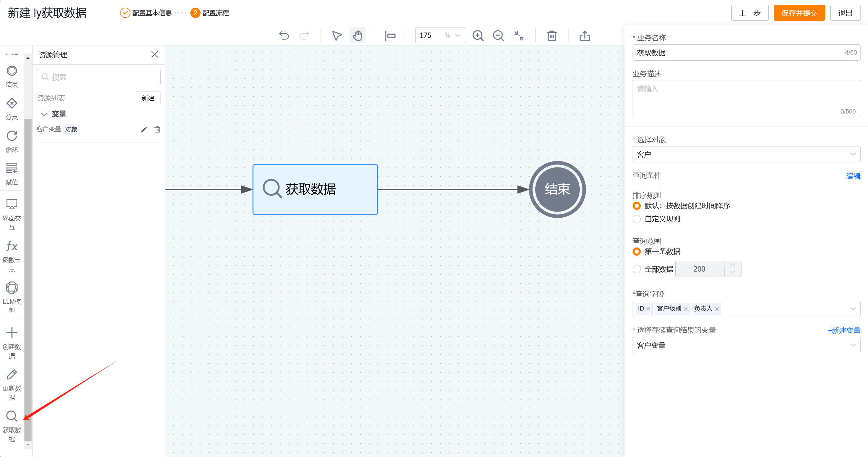
Task: Click the LLM模型 node icon
Action: pos(12,288)
